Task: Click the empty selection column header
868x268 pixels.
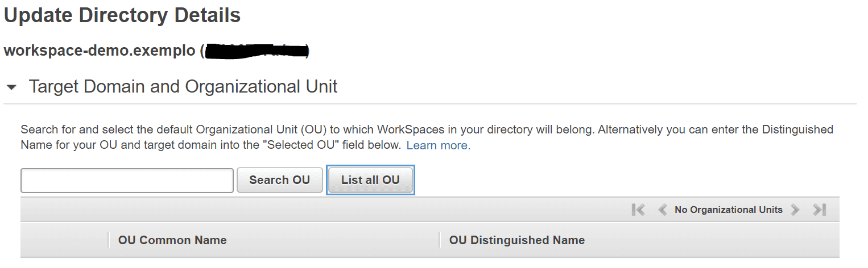Action: 64,240
